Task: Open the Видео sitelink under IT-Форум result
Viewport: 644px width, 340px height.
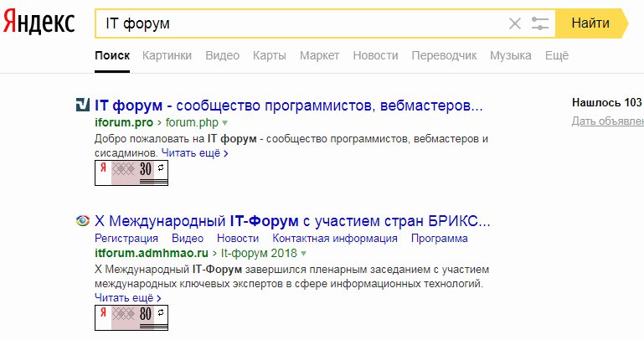Action: [x=188, y=238]
